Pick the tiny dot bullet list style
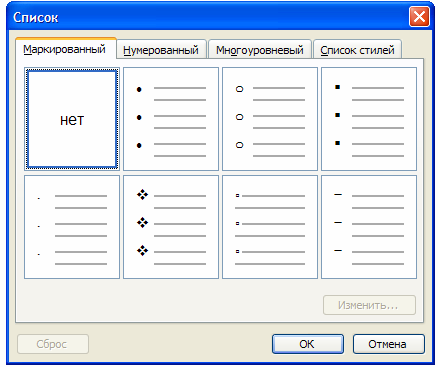Image resolution: width=438 pixels, height=367 pixels. 72,227
